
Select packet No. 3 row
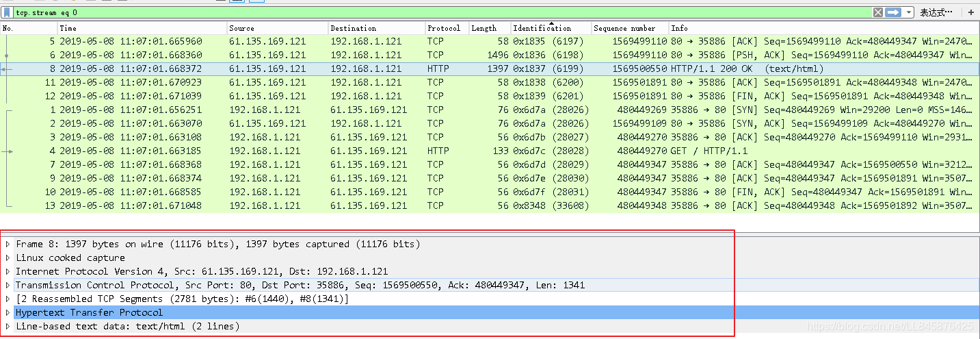click(x=490, y=138)
